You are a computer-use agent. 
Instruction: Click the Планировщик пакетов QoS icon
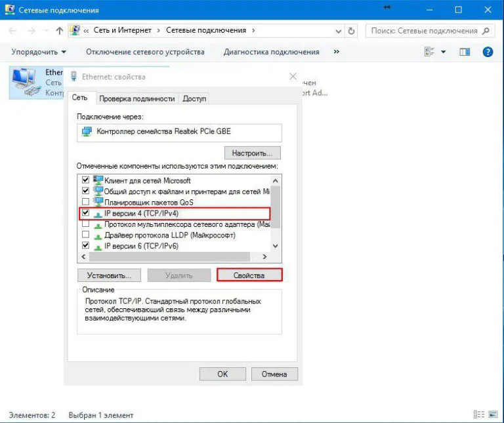click(x=98, y=202)
